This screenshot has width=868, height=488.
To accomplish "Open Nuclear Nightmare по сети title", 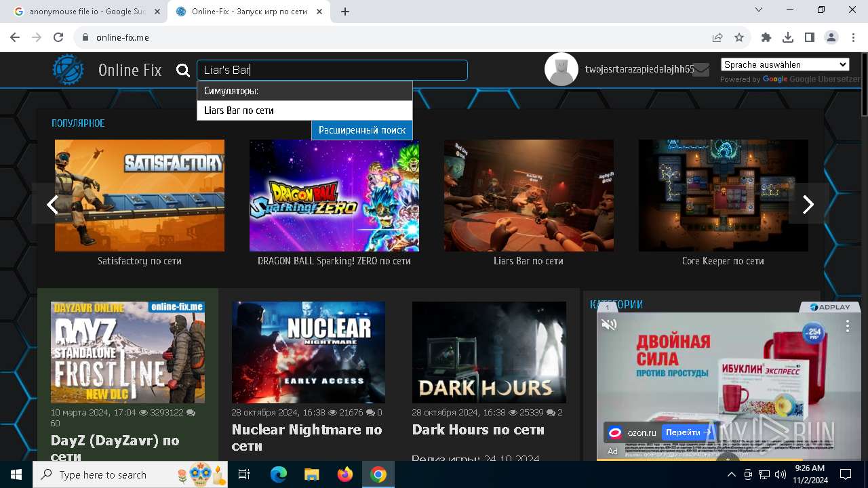I will coord(307,438).
